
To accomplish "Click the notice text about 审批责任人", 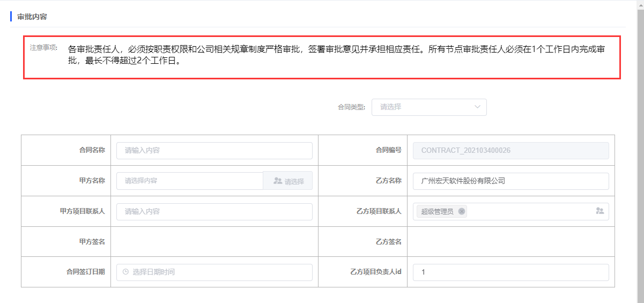I will click(x=337, y=55).
